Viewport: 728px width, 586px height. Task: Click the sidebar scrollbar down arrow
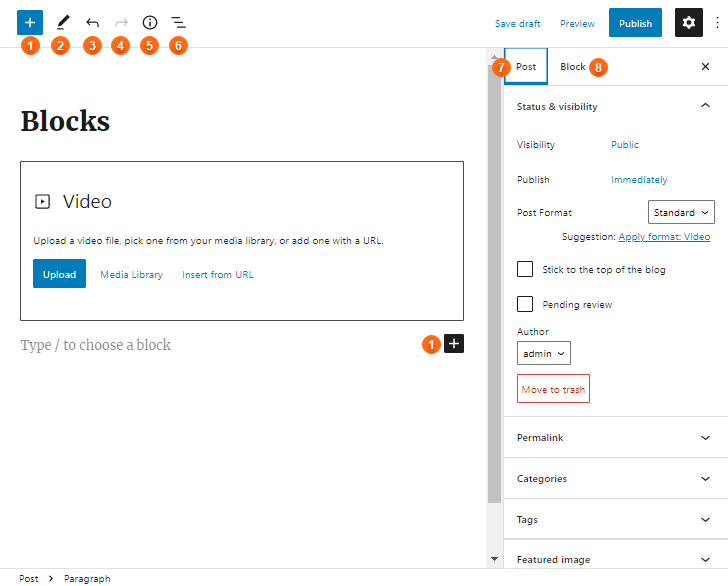tap(494, 558)
